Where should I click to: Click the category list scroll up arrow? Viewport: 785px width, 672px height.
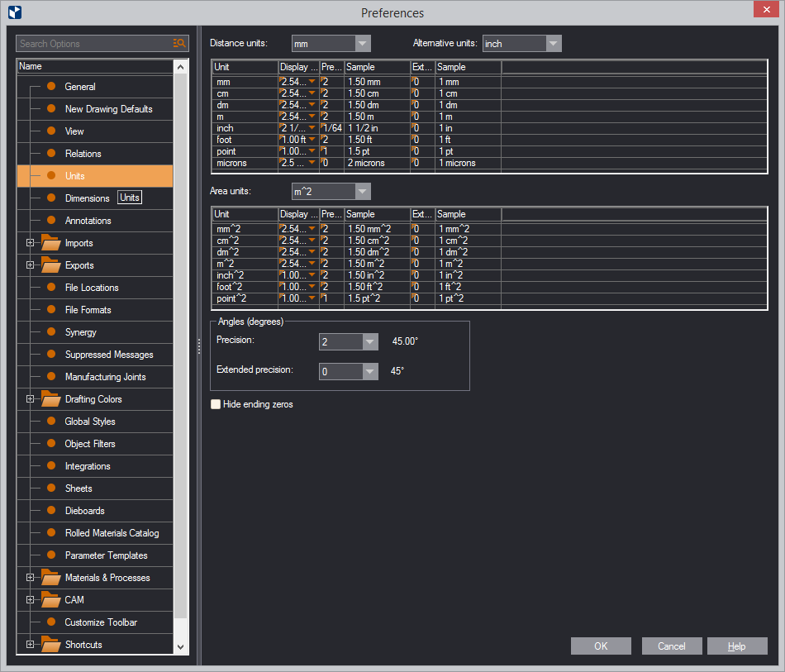[181, 67]
